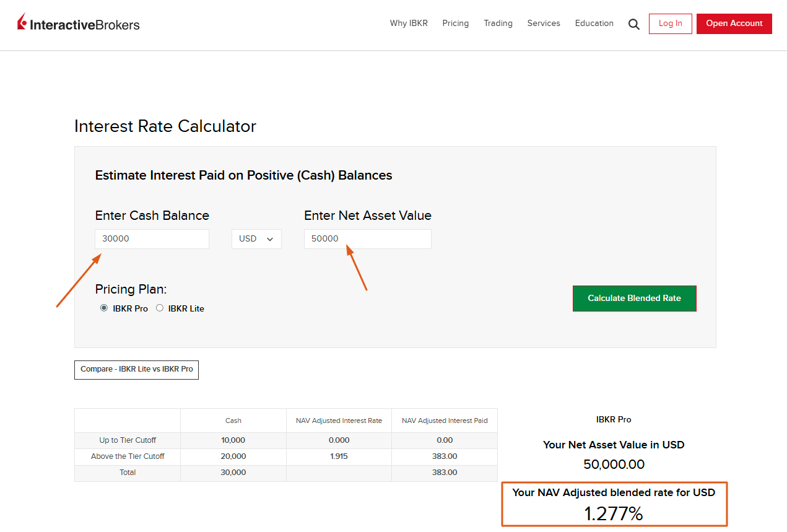Viewport: 787px width, 532px height.
Task: Open the USD currency dropdown
Action: [256, 239]
